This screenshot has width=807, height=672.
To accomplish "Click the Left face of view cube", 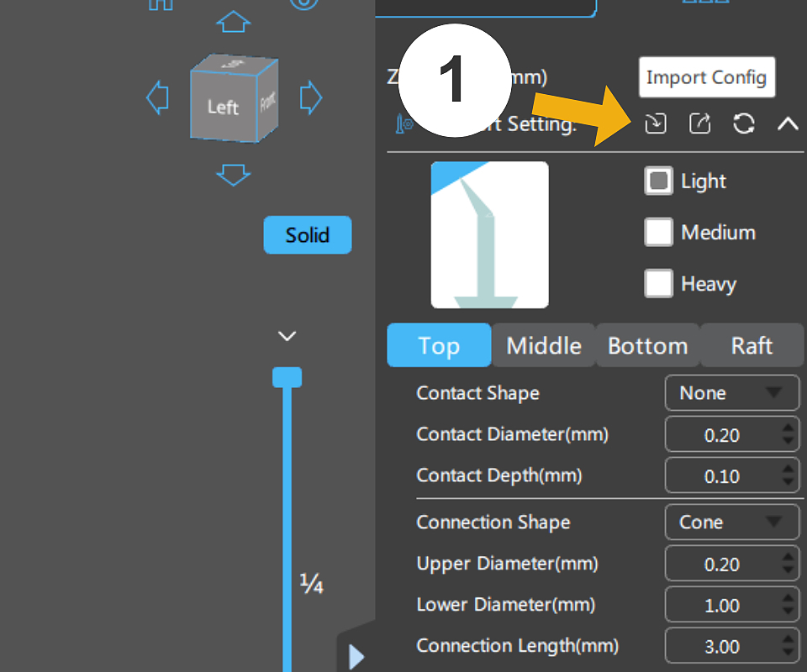I will (223, 107).
